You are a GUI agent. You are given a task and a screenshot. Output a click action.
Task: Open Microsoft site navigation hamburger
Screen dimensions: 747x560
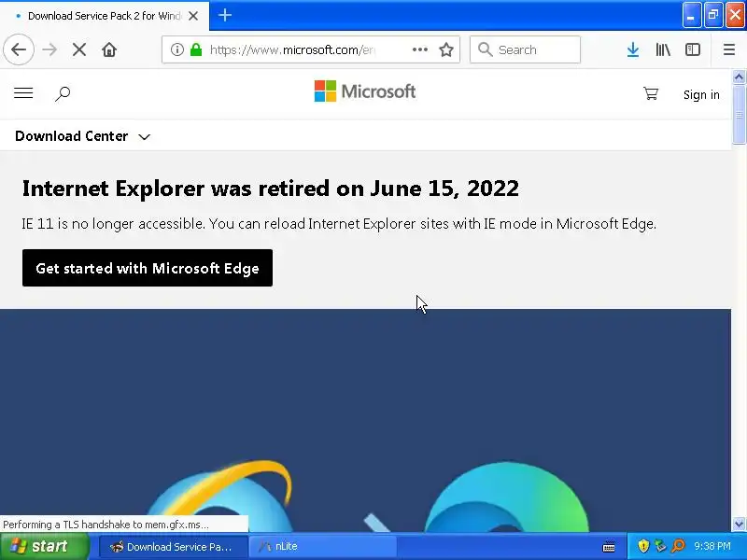[23, 92]
